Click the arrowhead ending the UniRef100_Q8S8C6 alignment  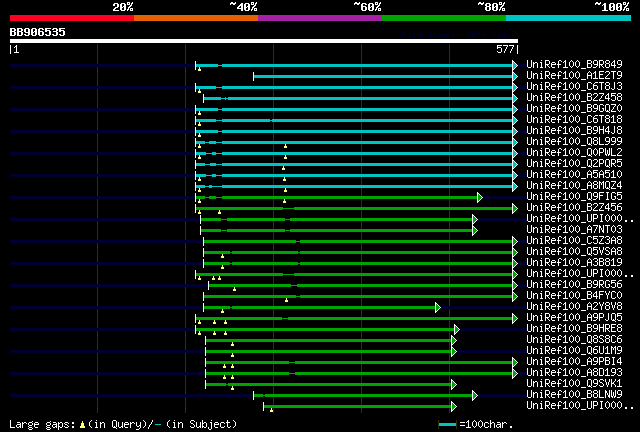(454, 341)
